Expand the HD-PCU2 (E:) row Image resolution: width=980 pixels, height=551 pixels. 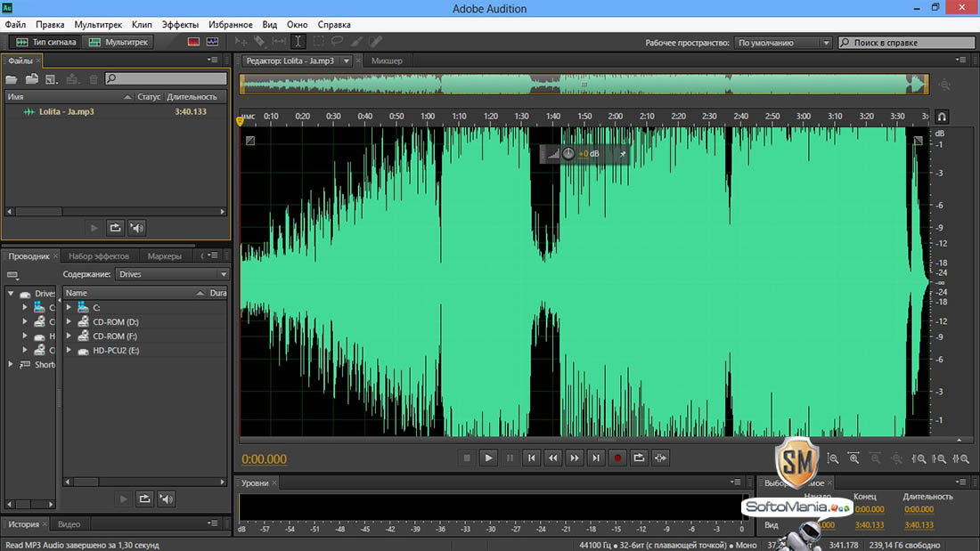[x=69, y=351]
